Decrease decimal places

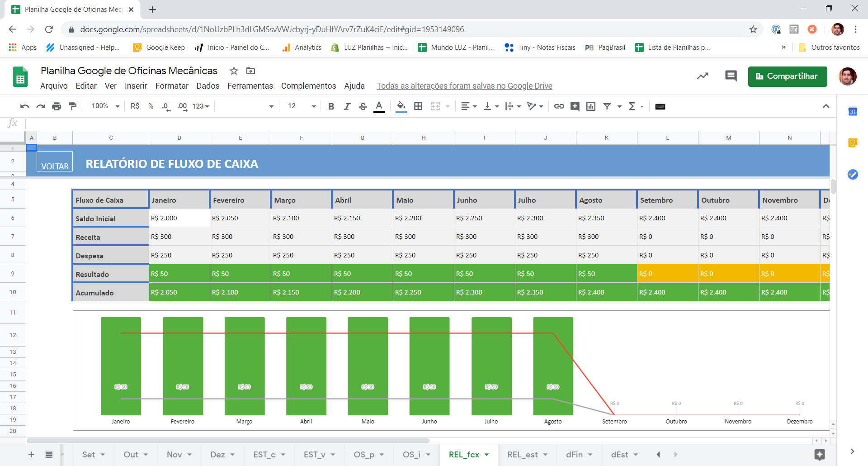coord(166,106)
